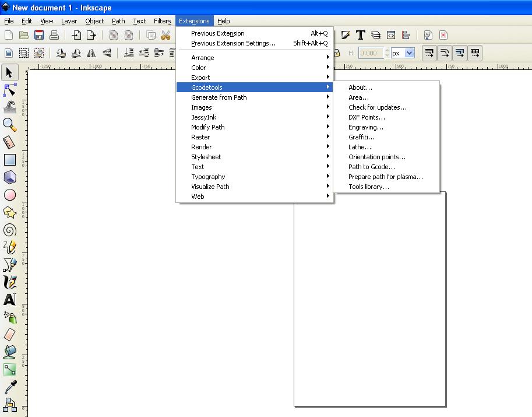Expand the Export submenu

click(255, 78)
